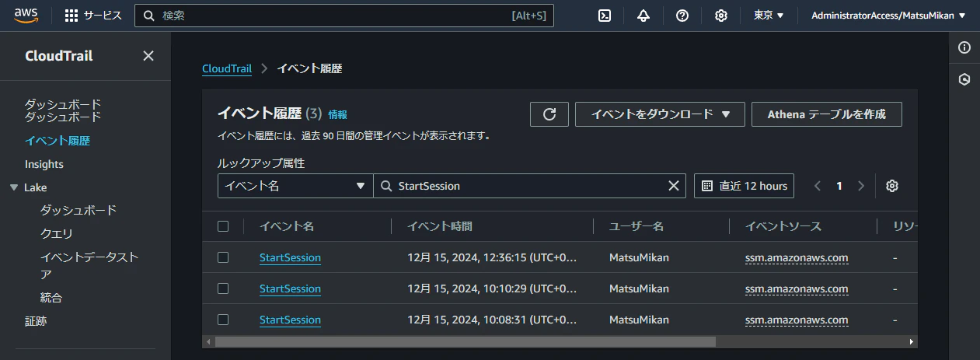Viewport: 980px width, 360px height.
Task: Click the イベント時間 column header
Action: [440, 226]
